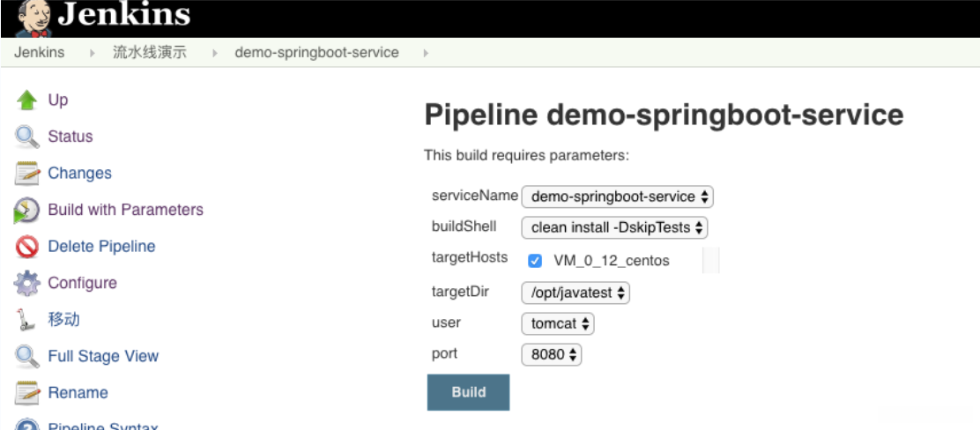Click the green Up arrow icon
This screenshot has width=980, height=430.
pyautogui.click(x=27, y=100)
